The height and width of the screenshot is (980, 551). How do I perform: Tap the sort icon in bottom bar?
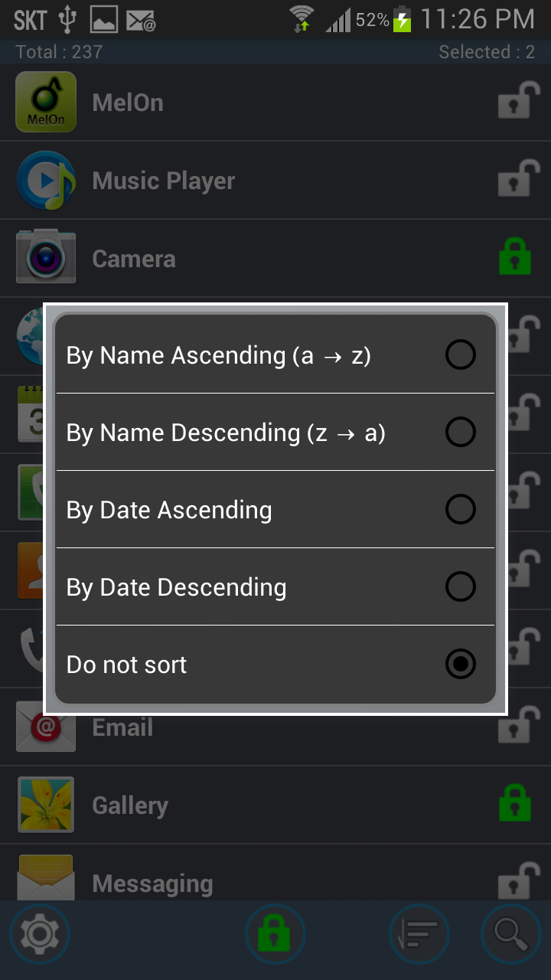pos(419,934)
